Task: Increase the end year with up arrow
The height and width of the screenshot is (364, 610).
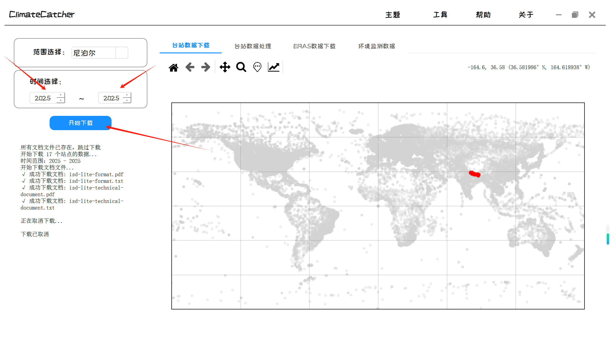Action: point(127,95)
